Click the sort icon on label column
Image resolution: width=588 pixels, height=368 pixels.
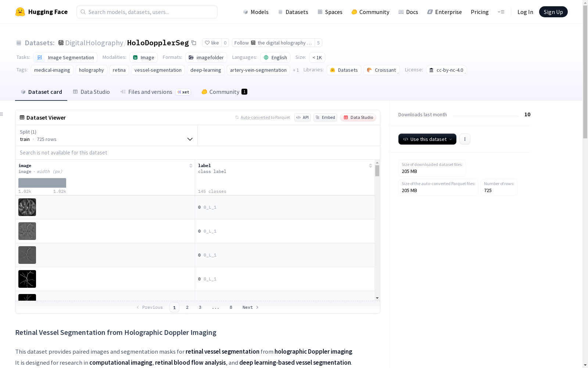370,166
